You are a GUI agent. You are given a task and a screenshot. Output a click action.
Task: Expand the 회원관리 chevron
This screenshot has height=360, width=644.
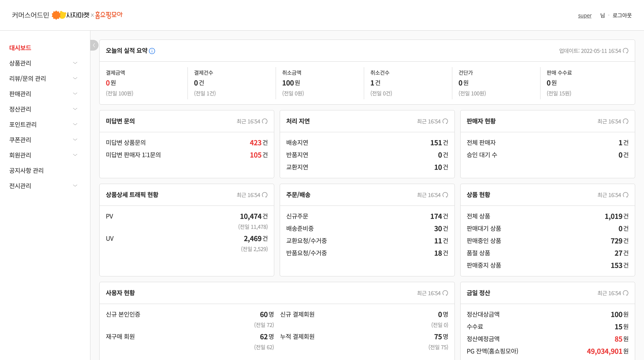pos(75,155)
